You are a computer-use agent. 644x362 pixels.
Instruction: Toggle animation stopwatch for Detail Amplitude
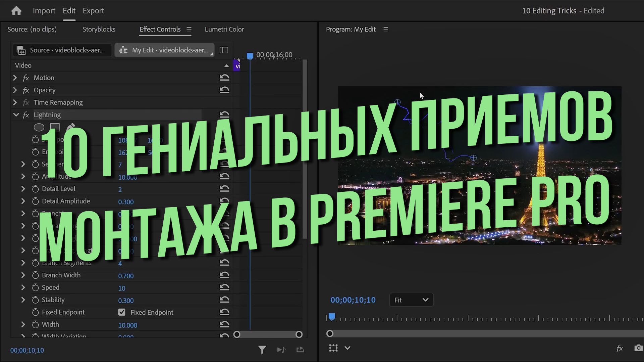35,201
